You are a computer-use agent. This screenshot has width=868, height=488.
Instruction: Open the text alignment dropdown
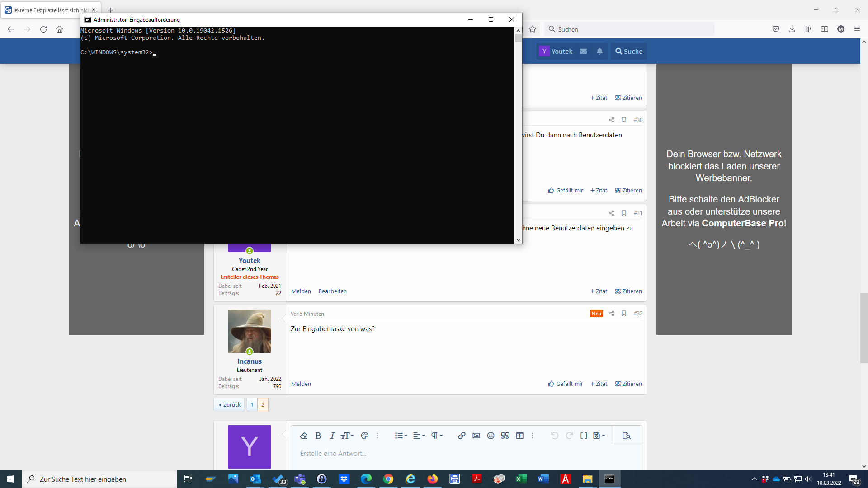(x=419, y=436)
